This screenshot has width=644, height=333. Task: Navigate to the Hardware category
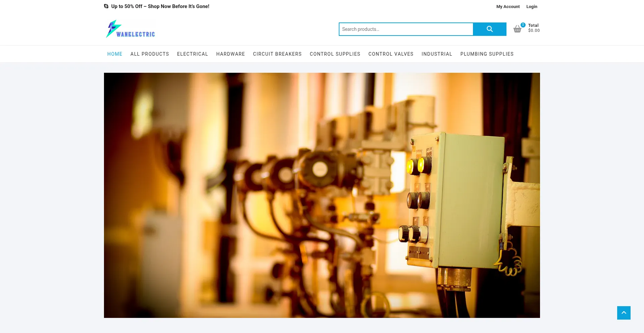(230, 54)
